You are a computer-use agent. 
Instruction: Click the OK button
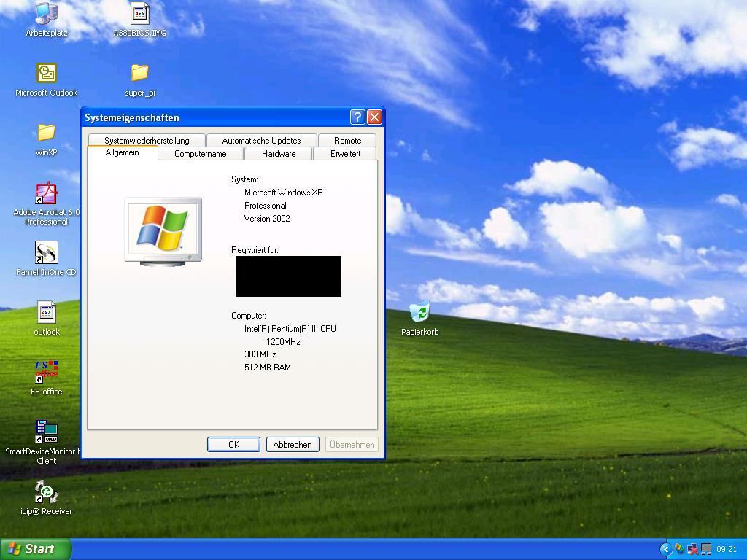(x=233, y=444)
